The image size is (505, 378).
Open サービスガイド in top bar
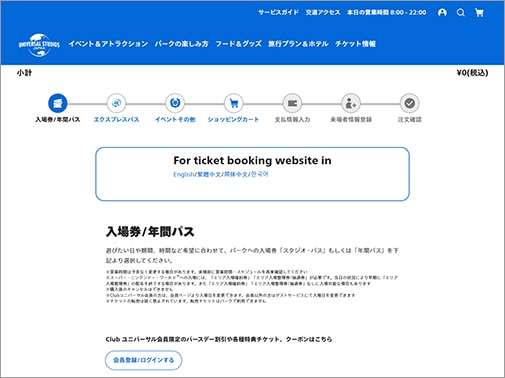[279, 13]
